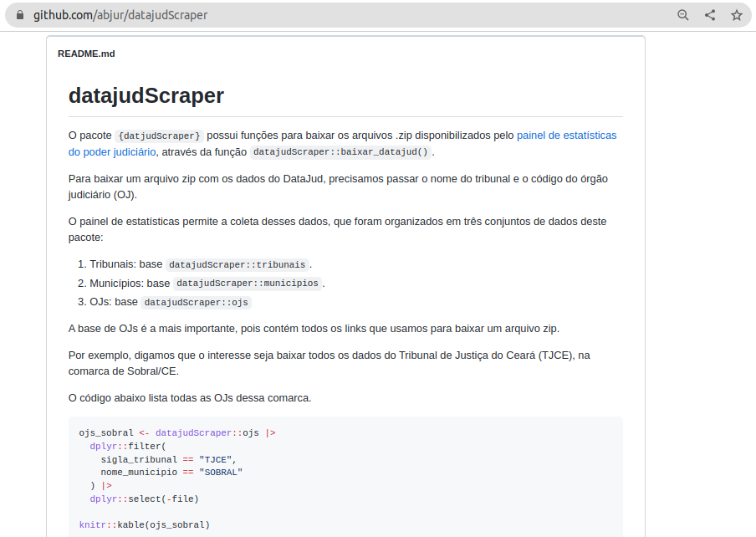Click the {datjudScraper} inline code

point(159,136)
